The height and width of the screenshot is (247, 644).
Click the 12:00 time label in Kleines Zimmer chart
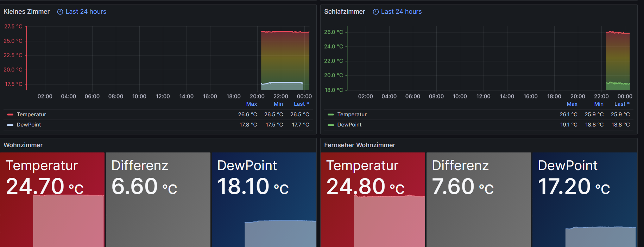pyautogui.click(x=163, y=96)
